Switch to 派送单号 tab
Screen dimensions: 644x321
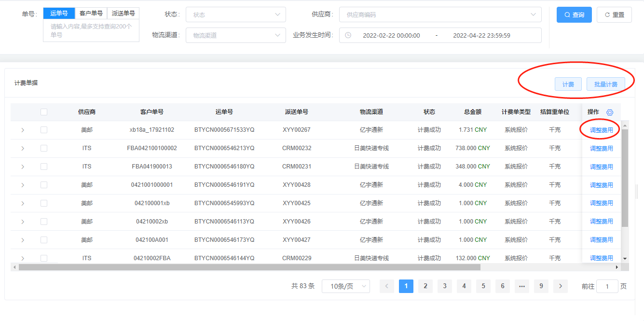(123, 13)
